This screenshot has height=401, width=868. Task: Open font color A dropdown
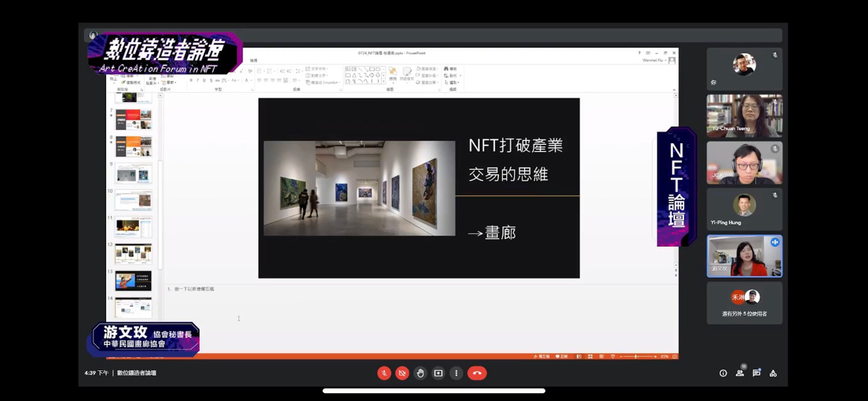248,80
